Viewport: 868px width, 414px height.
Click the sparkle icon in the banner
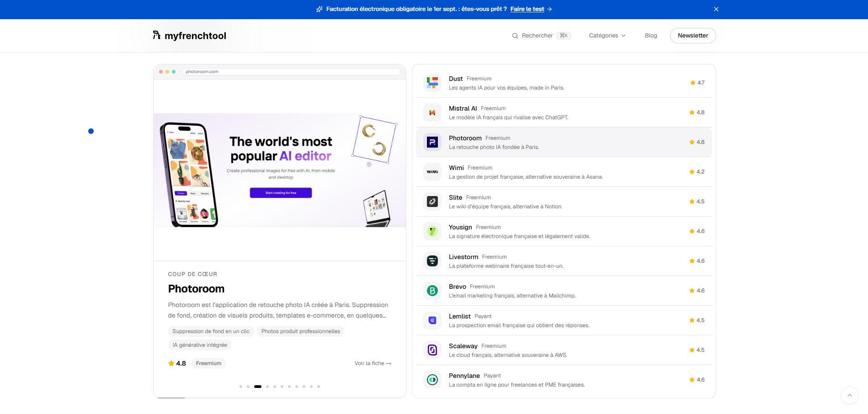point(320,9)
